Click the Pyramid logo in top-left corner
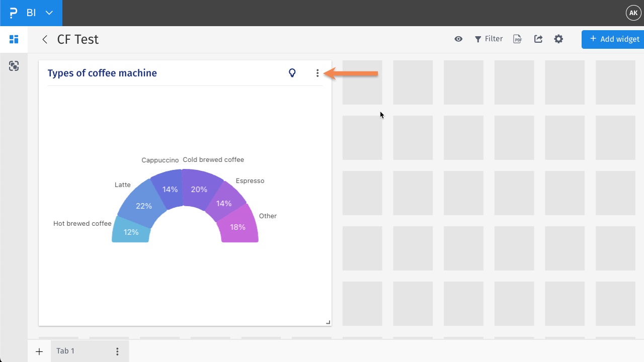 tap(13, 13)
